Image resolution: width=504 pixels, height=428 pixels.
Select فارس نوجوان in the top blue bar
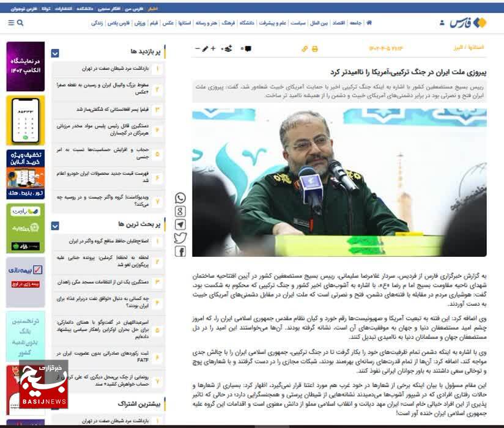coord(24,9)
